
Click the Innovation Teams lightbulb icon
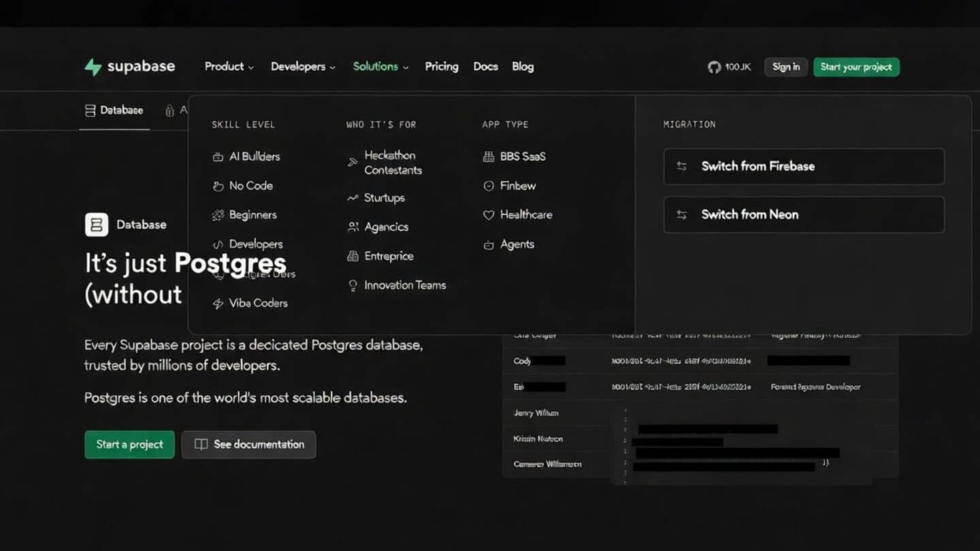(353, 286)
